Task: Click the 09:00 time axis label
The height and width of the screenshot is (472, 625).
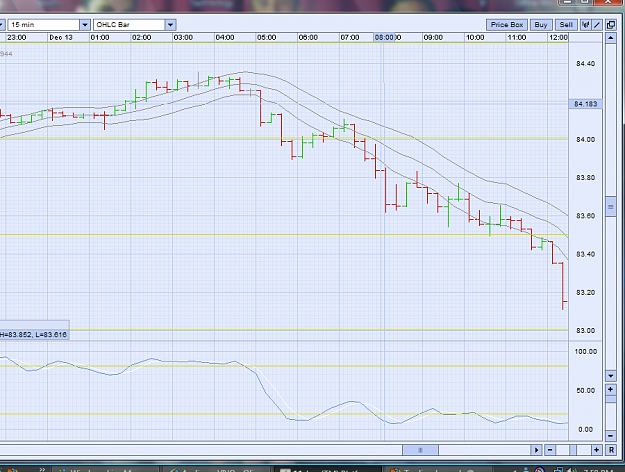Action: click(433, 37)
